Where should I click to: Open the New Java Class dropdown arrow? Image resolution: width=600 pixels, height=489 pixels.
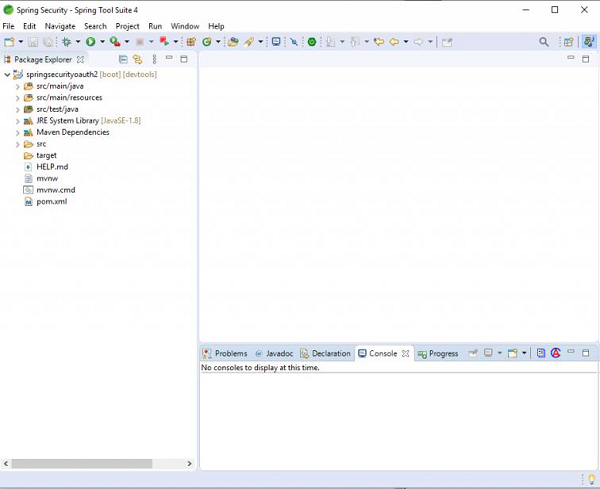coord(218,42)
